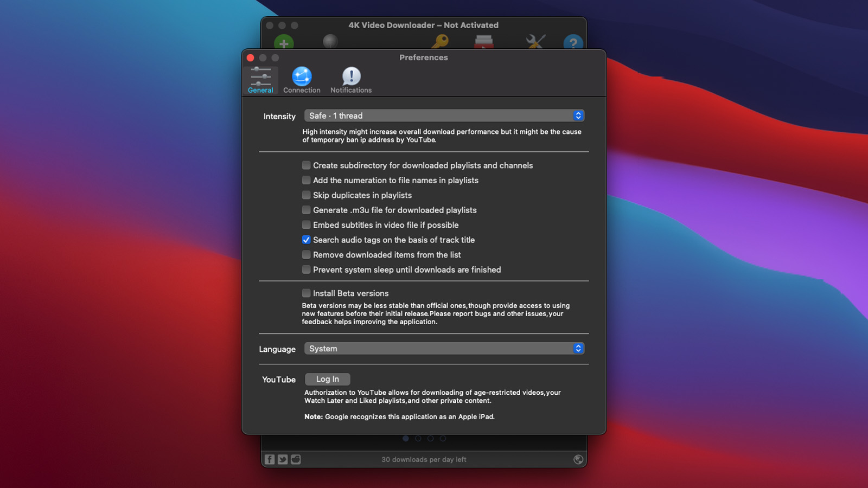Enable Generate .m3u file for playlists

click(x=307, y=210)
